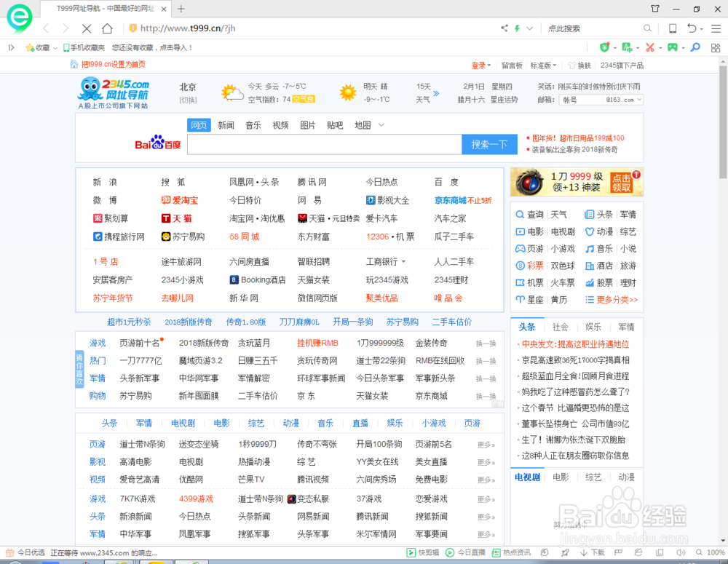Image resolution: width=728 pixels, height=564 pixels.
Task: Open a new tab with plus button
Action: (181, 9)
